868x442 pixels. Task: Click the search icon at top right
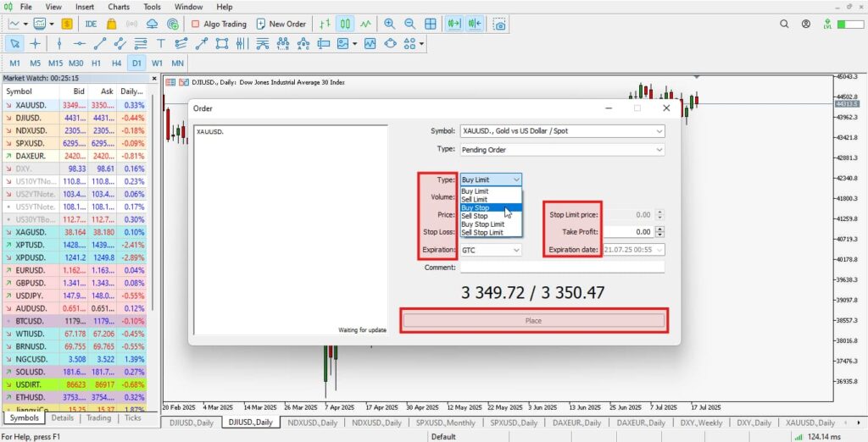[806, 24]
